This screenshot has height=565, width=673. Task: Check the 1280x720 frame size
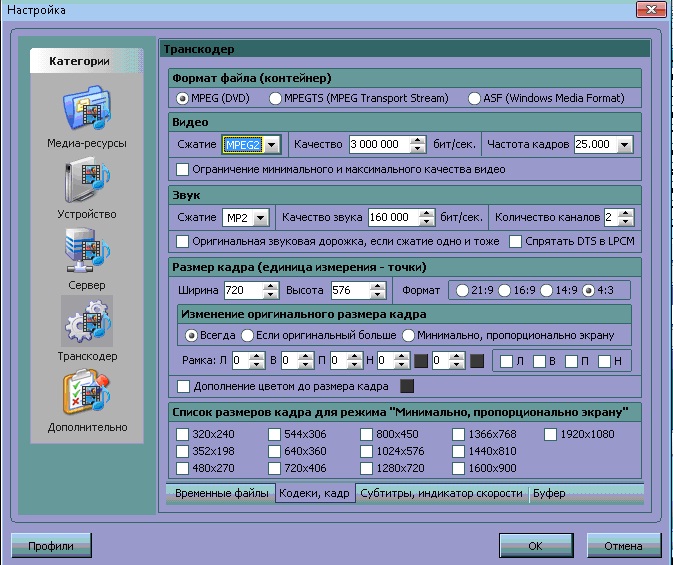[366, 468]
